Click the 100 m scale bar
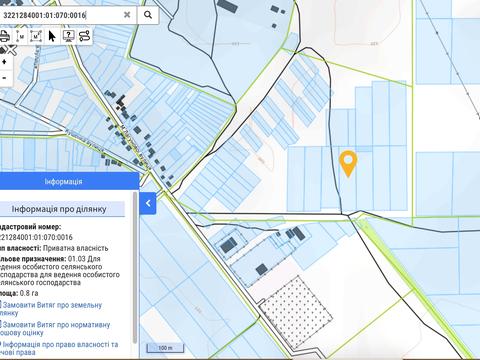The width and height of the screenshot is (480, 360). 165,348
